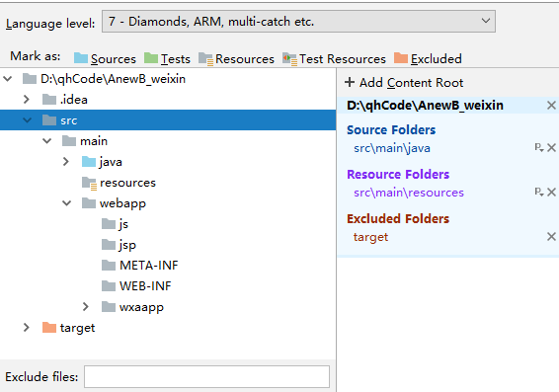Select the .idea folder icon
The image size is (559, 392).
coord(49,100)
